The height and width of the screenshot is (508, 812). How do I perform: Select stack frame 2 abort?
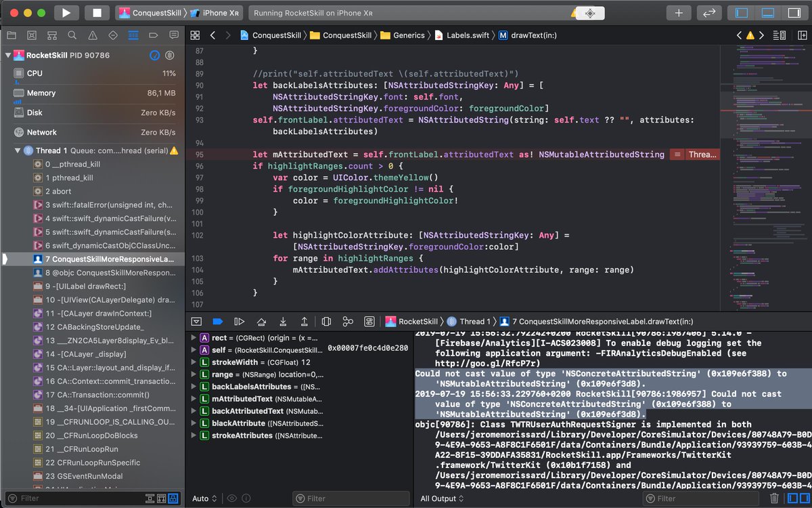pos(93,191)
